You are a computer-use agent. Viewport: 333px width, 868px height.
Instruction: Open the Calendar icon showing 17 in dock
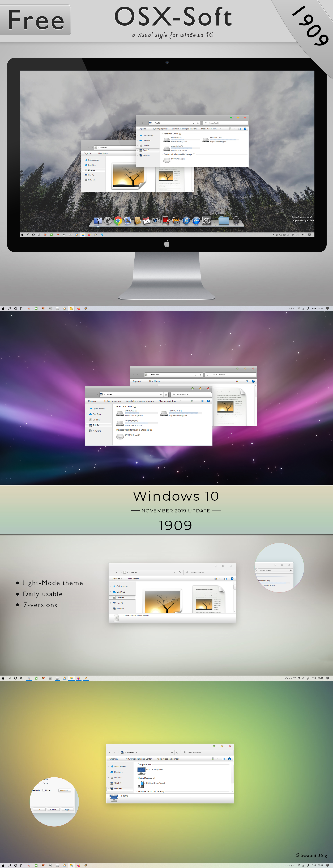pos(147,221)
